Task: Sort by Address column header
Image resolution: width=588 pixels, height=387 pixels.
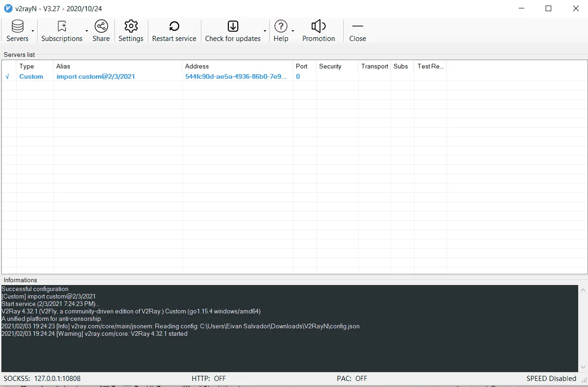Action: click(238, 66)
